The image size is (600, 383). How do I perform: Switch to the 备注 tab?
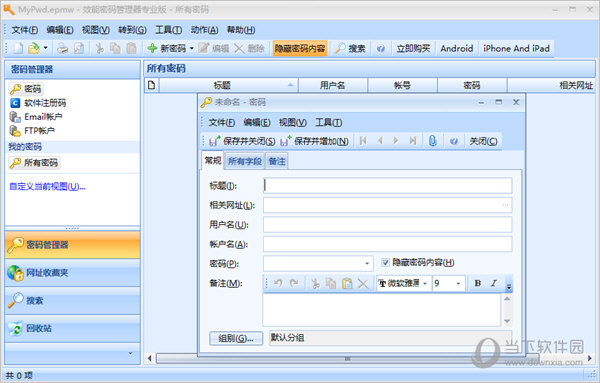277,161
